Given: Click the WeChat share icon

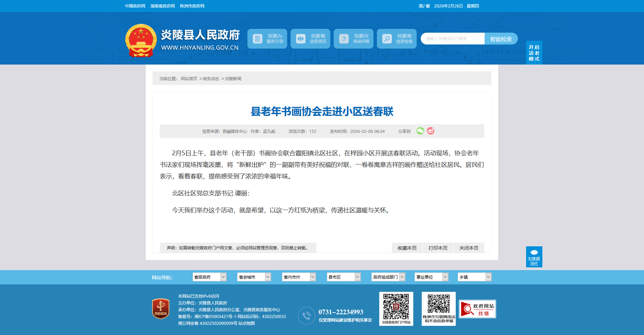Looking at the screenshot, I should [420, 131].
